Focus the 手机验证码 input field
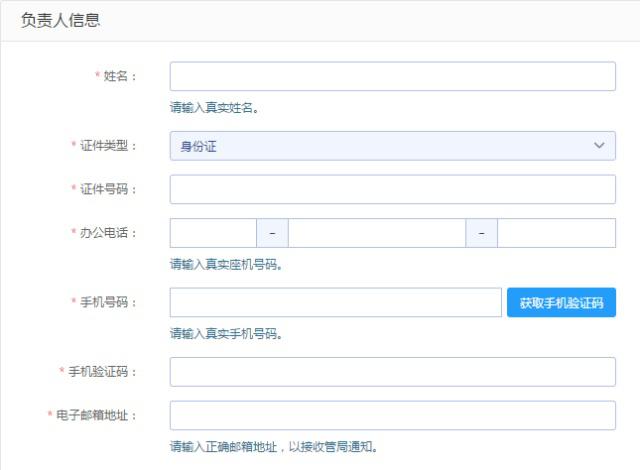Viewport: 640px width, 470px height. click(393, 372)
